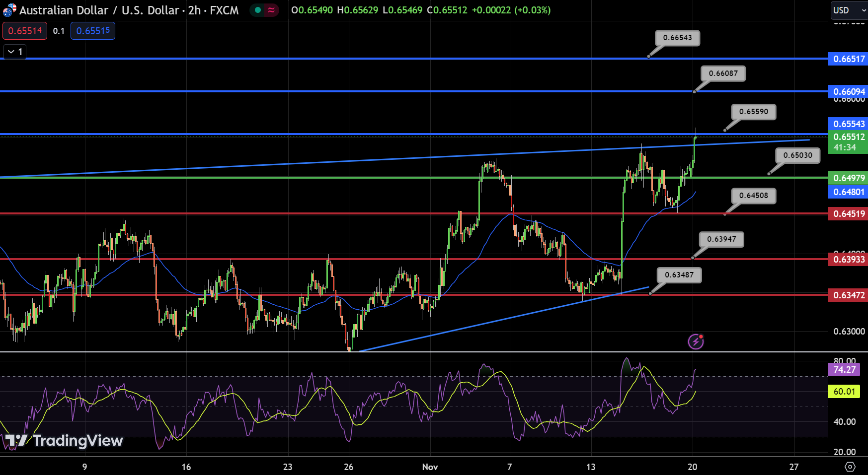
Task: Select the red 0.64519 price axis label
Action: [848, 214]
